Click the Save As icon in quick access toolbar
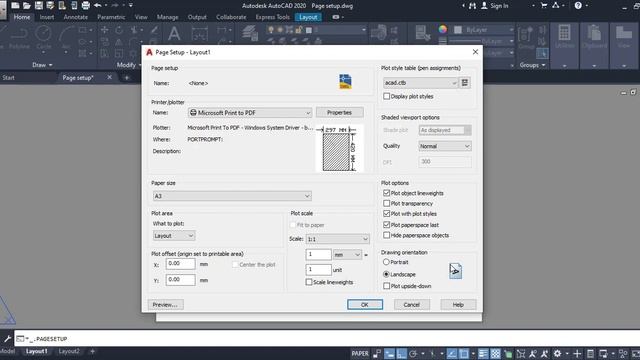This screenshot has width=640, height=360. coord(51,6)
